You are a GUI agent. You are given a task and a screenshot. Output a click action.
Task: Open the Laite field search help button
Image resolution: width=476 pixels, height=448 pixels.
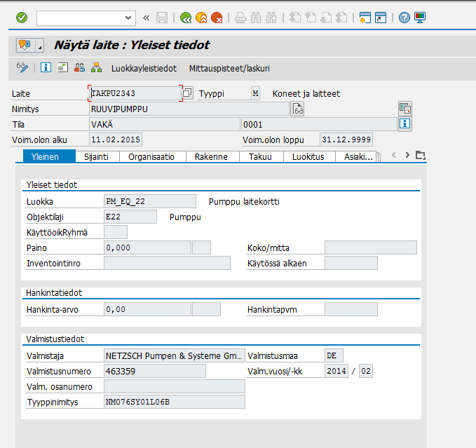point(187,93)
